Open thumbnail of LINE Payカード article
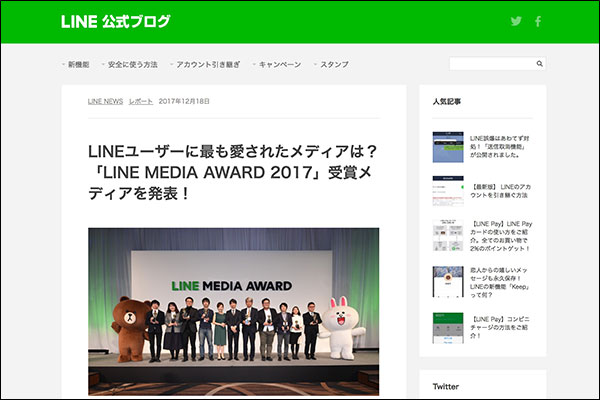Image resolution: width=600 pixels, height=400 pixels. (x=447, y=236)
